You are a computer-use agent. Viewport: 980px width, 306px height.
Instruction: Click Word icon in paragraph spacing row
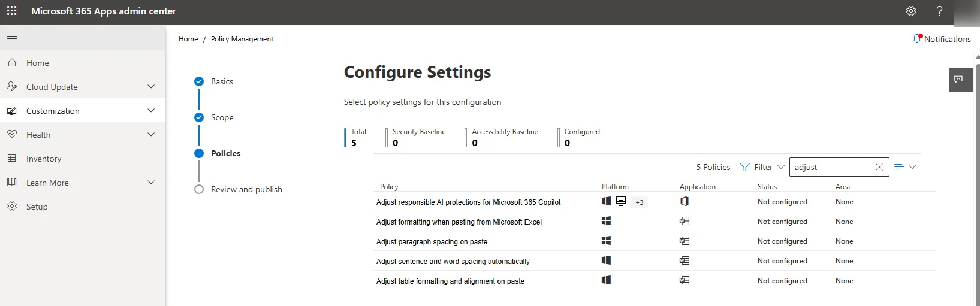coord(685,241)
